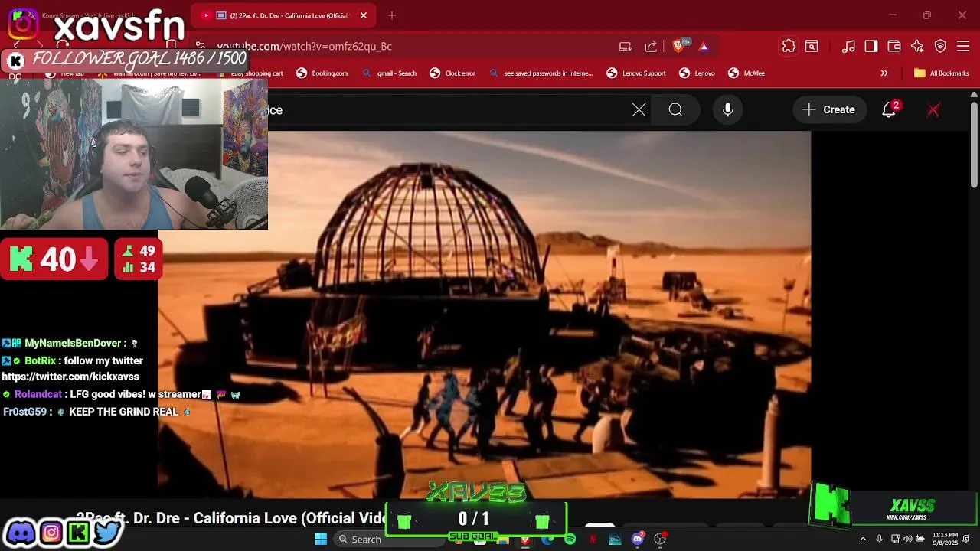Show hidden system tray icons chevron
980x551 pixels.
(x=863, y=540)
